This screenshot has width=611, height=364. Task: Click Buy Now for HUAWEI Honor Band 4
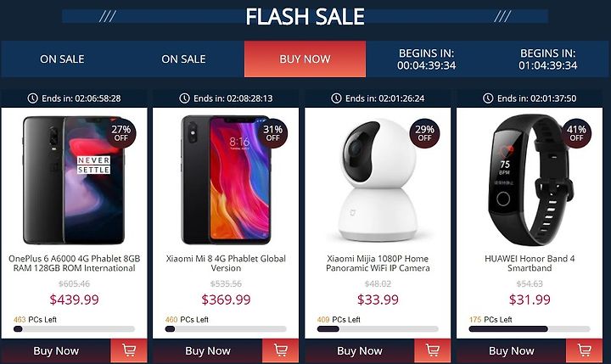point(511,350)
